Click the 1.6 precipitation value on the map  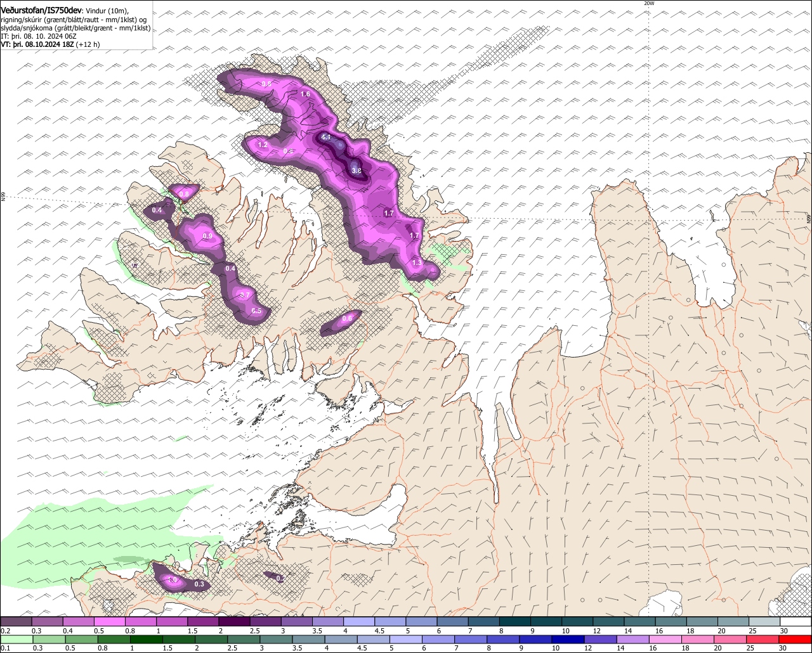305,94
